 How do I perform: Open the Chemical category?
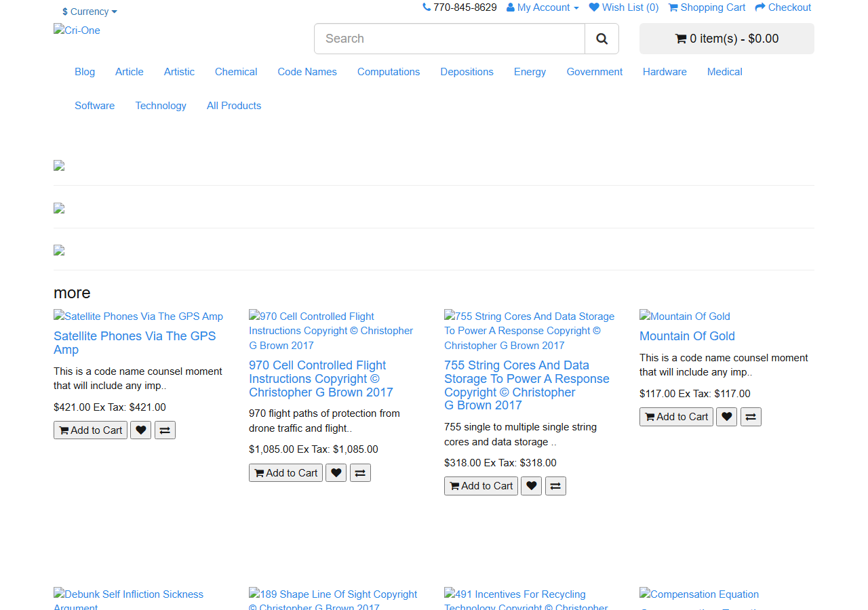coord(236,72)
